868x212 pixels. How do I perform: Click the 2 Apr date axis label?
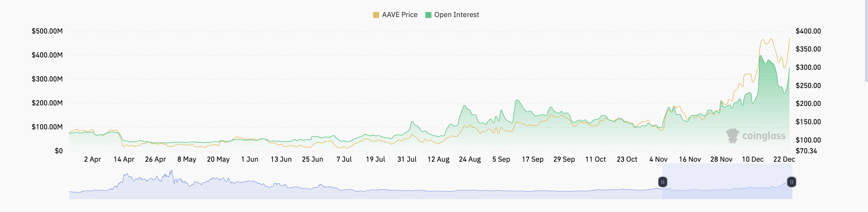coord(92,159)
